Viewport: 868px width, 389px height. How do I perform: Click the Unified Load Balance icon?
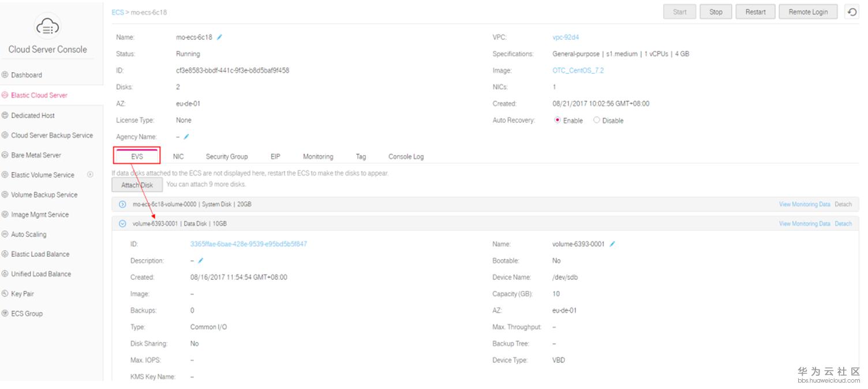5,274
